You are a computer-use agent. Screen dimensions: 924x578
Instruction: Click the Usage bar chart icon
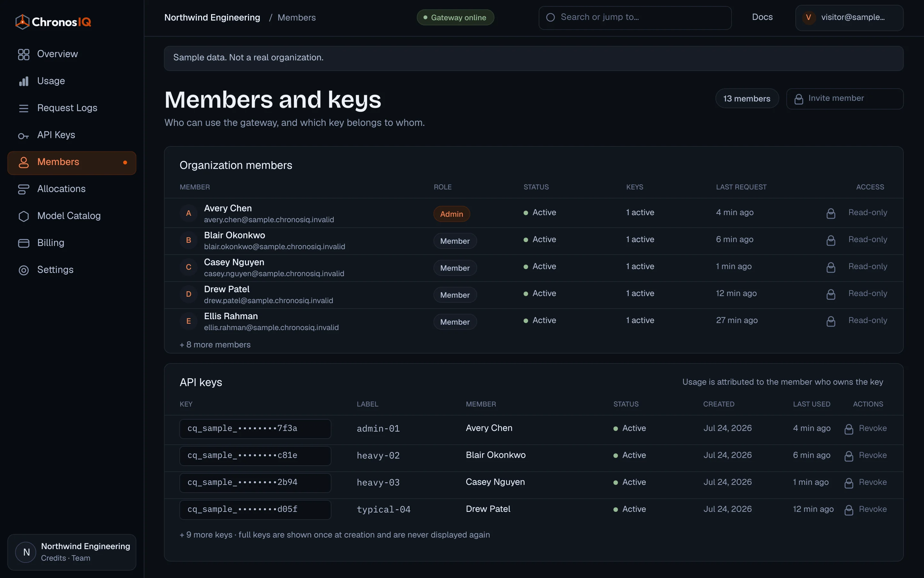(24, 81)
